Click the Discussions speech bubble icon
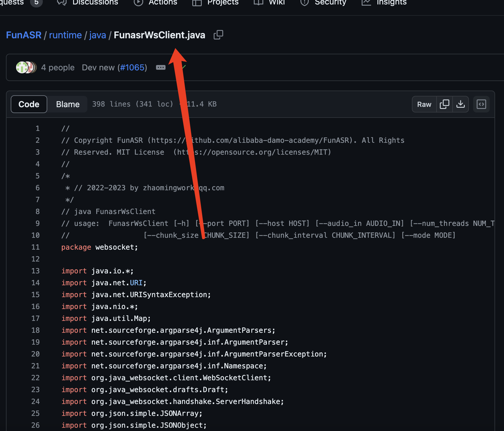504x431 pixels. 62,2
